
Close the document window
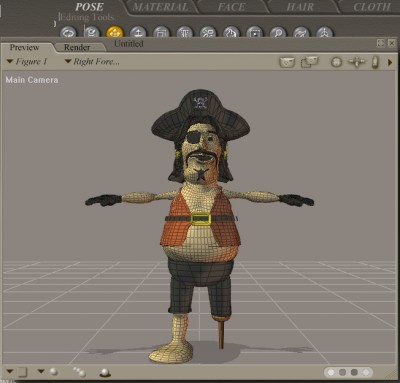click(x=392, y=43)
